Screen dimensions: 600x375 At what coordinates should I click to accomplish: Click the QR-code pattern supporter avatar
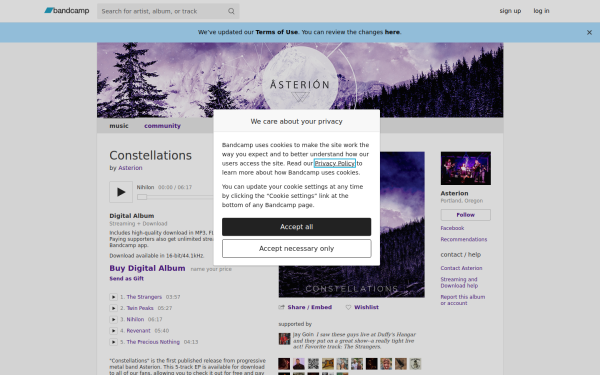tap(313, 364)
